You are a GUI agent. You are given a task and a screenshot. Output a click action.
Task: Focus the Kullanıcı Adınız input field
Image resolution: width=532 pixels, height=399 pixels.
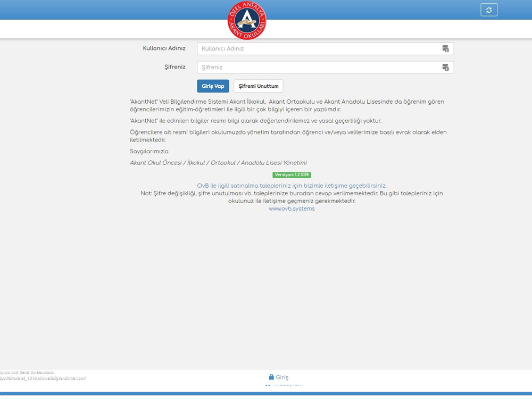pos(326,48)
